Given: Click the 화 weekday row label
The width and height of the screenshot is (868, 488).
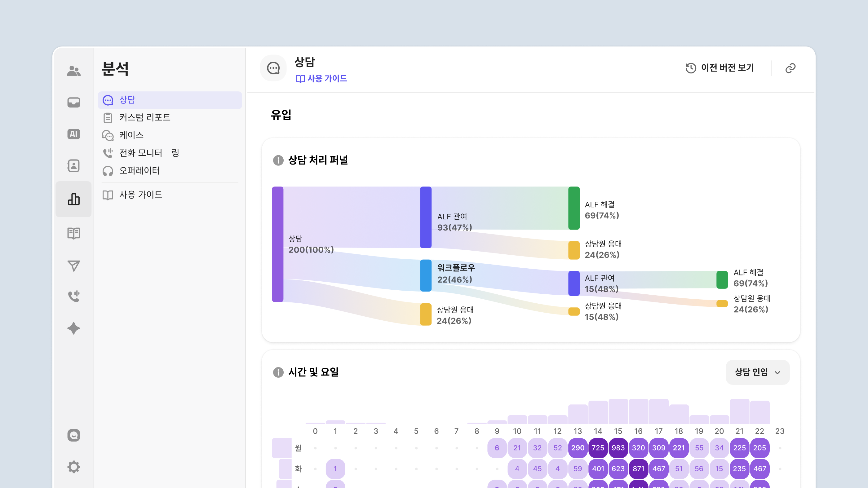Looking at the screenshot, I should tap(298, 469).
